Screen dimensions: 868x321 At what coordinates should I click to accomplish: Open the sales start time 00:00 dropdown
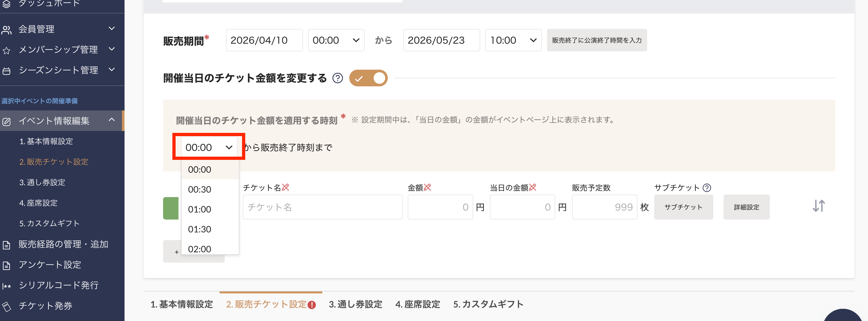pyautogui.click(x=335, y=40)
